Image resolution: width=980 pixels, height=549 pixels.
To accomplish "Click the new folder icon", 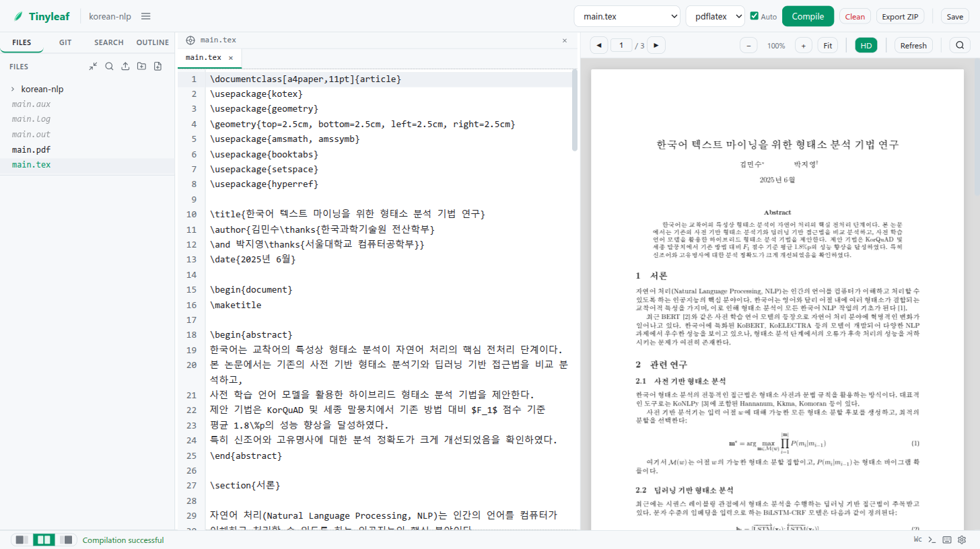I will click(x=141, y=67).
